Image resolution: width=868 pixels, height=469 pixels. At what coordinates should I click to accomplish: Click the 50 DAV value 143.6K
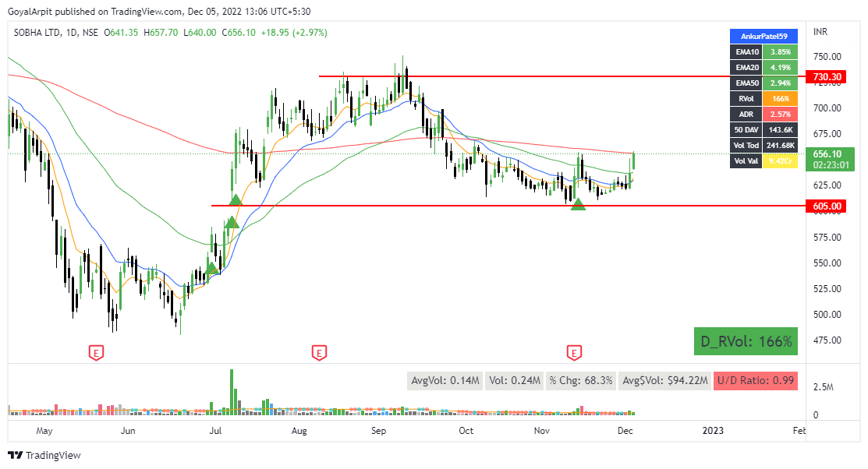point(781,129)
